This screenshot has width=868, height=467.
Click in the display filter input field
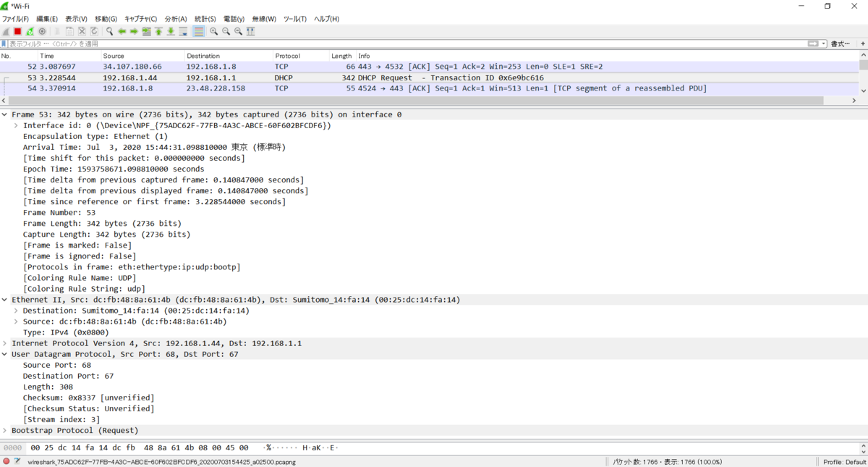pyautogui.click(x=407, y=43)
